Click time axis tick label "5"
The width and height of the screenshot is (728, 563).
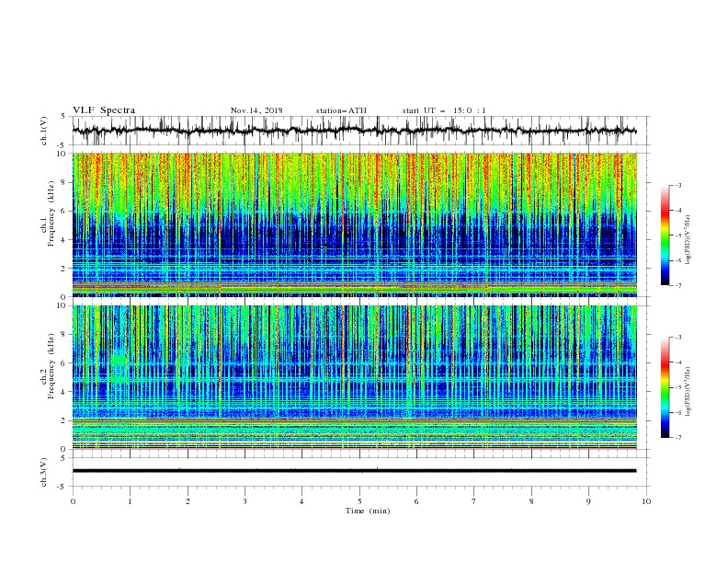point(359,501)
